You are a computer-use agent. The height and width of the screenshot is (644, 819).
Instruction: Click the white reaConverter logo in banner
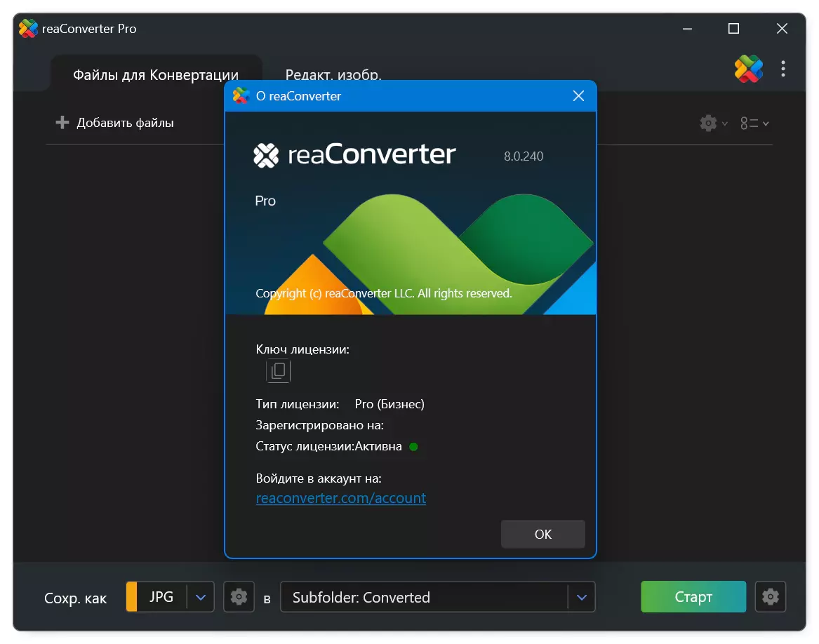click(x=267, y=155)
